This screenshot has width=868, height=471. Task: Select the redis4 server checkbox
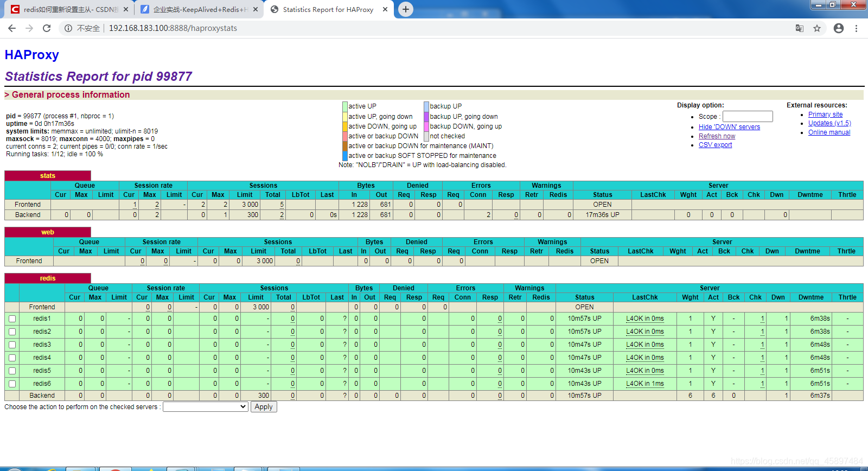[12, 358]
